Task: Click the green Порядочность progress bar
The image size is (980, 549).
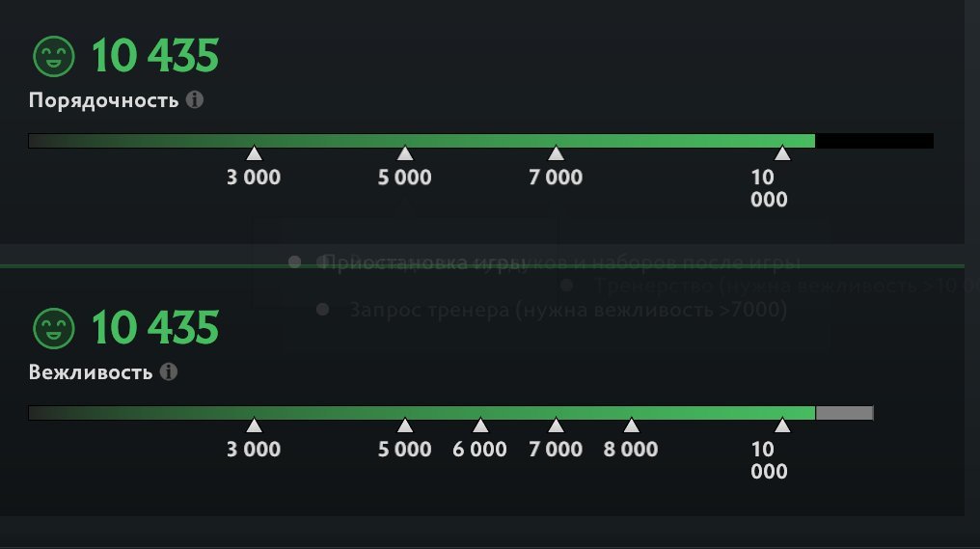Action: click(482, 141)
